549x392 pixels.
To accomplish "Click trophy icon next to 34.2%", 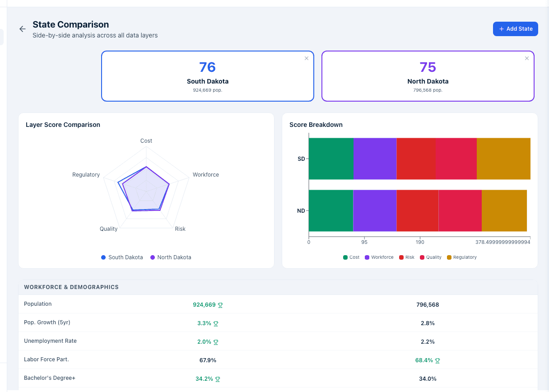I will 218,379.
